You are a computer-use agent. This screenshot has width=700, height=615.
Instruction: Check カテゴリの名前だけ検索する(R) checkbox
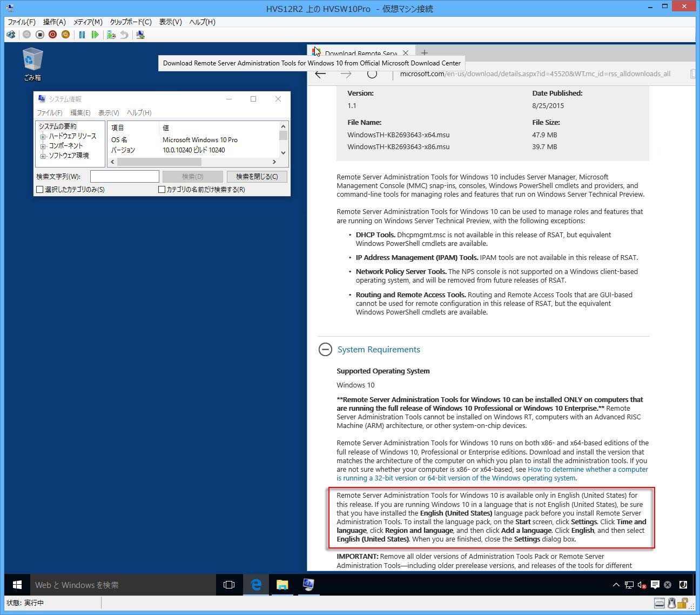[161, 190]
